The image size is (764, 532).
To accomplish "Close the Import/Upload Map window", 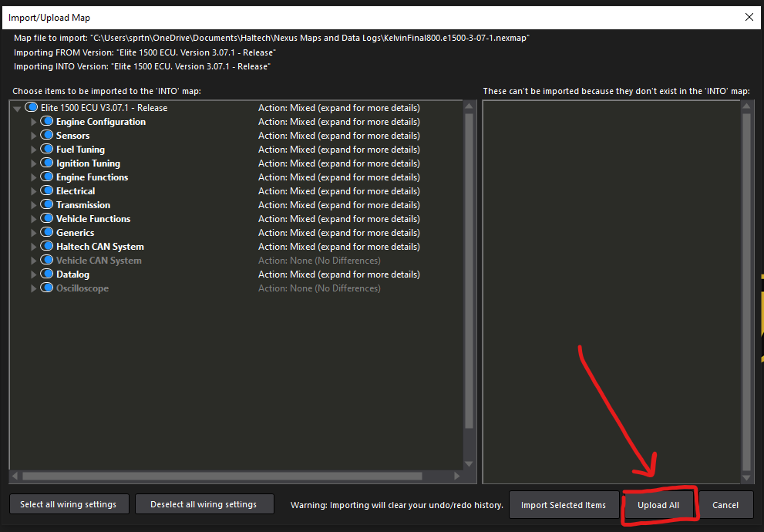I will [749, 17].
